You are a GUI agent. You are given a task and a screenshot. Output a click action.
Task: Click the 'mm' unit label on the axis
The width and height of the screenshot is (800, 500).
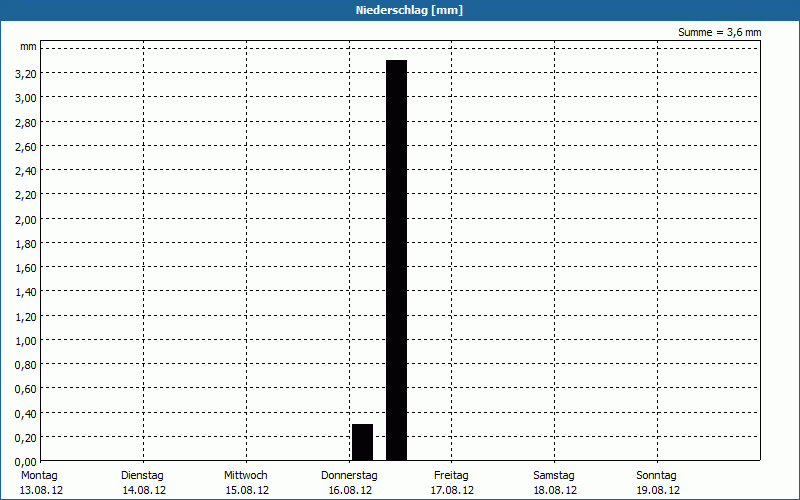click(28, 47)
